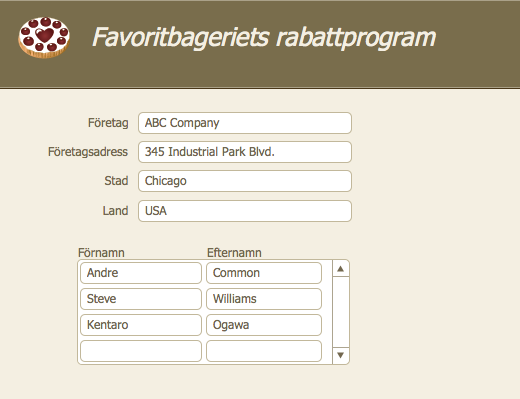
Task: Select the last name field Ogawa
Action: coord(264,325)
